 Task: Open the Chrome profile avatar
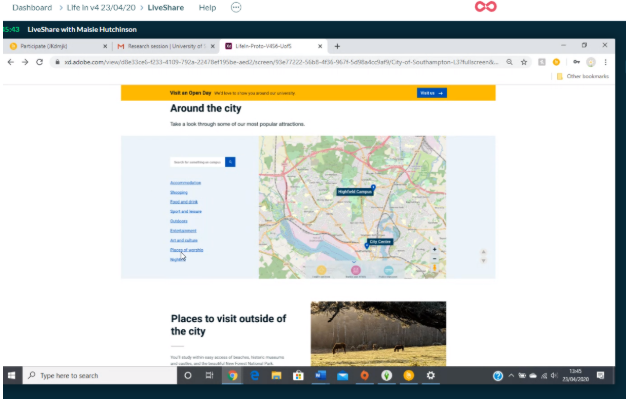point(591,62)
